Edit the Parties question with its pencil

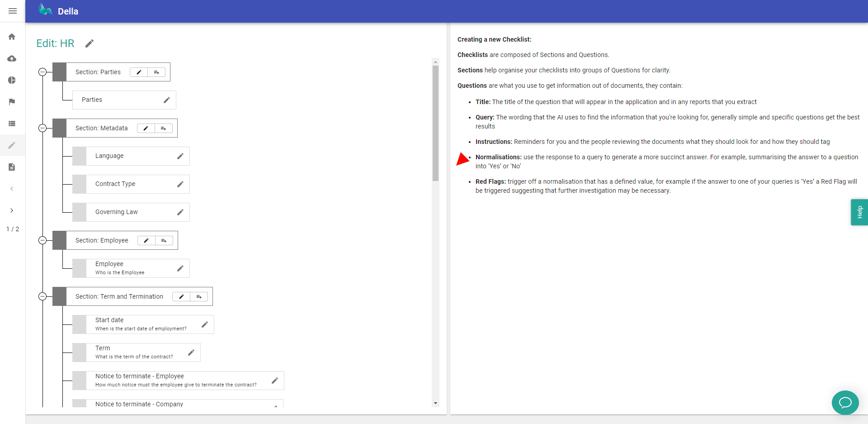click(x=167, y=100)
